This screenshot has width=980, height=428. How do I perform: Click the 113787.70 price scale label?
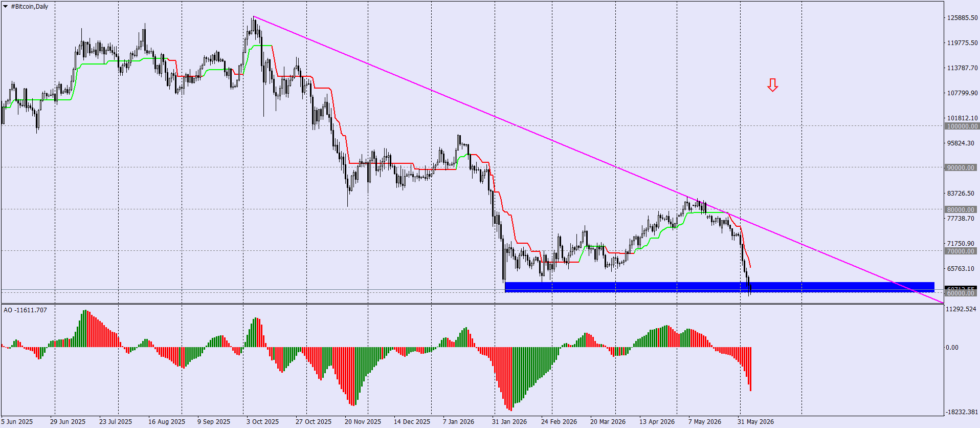(x=962, y=68)
